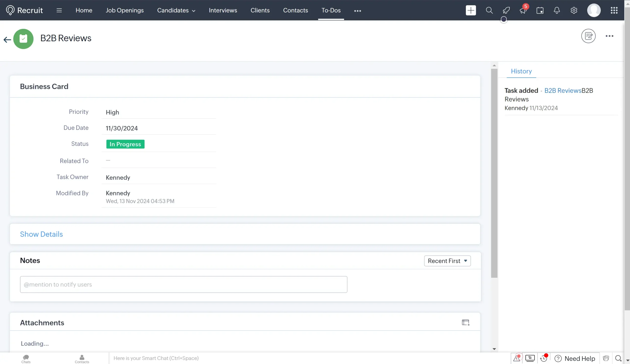This screenshot has width=630, height=364.
Task: Click the Notes mention input field
Action: pyautogui.click(x=184, y=284)
